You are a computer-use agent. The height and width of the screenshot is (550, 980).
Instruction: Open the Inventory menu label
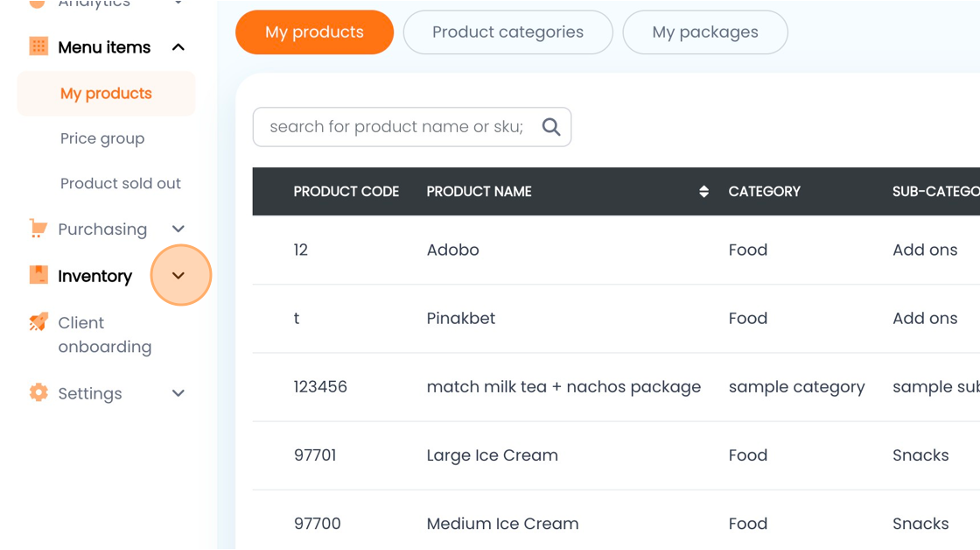[95, 276]
